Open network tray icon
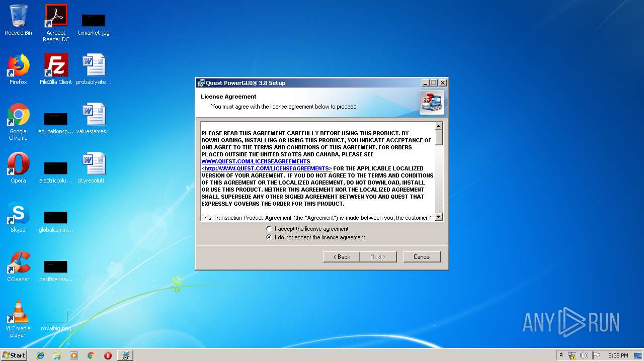The width and height of the screenshot is (644, 362). 572,355
